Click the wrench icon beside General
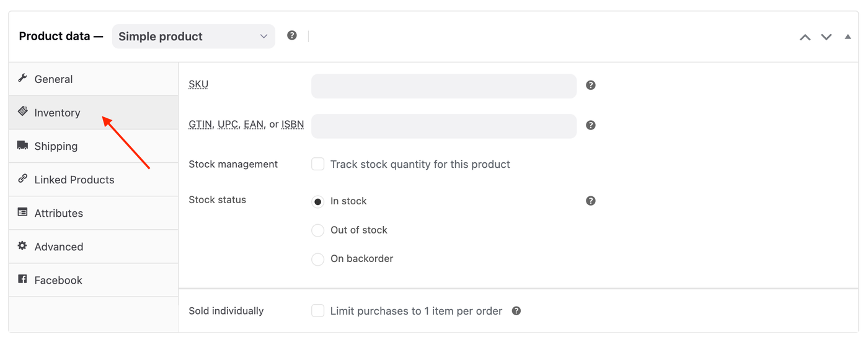This screenshot has width=868, height=340. 22,78
